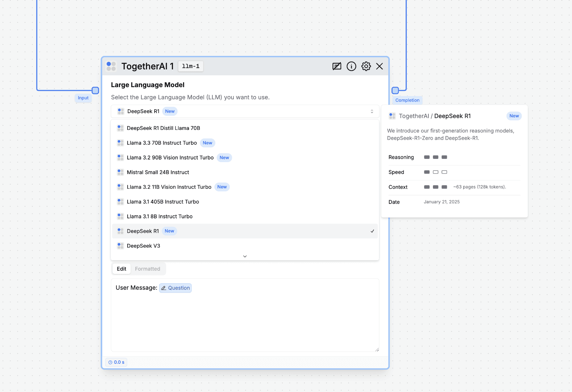This screenshot has width=572, height=392.
Task: Open the info icon in TogetherAI header
Action: point(351,66)
